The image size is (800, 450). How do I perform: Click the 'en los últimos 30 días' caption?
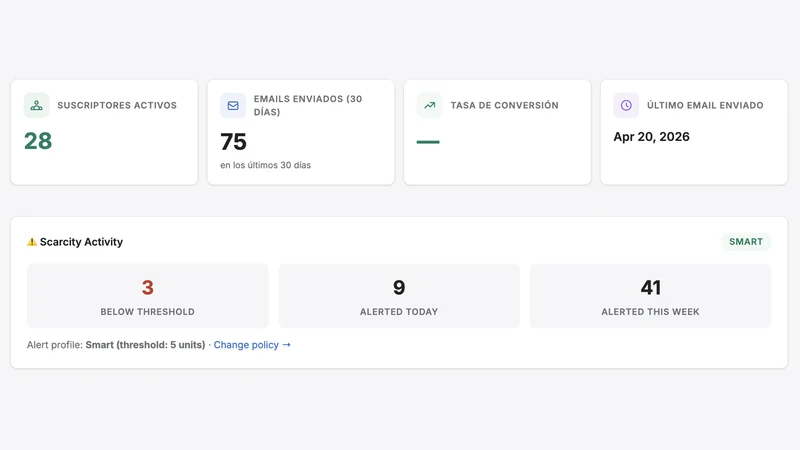[x=265, y=165]
